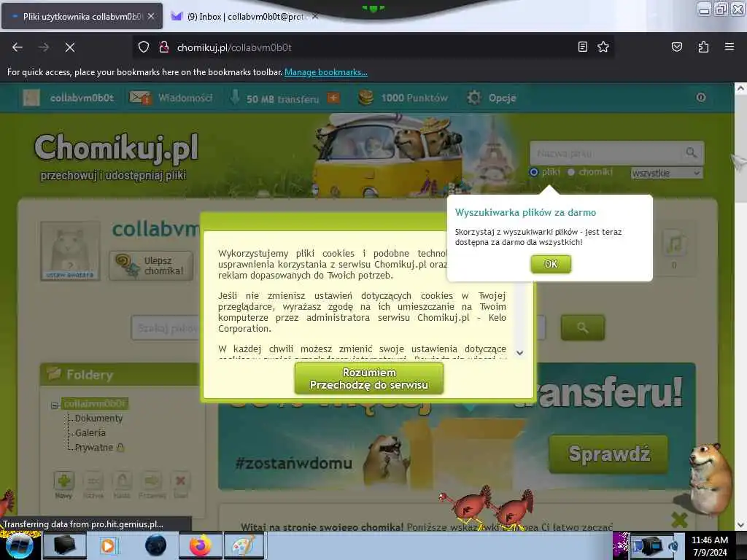Viewport: 747px width, 560px height.
Task: Focus the Nazwa pliku search field
Action: [x=608, y=153]
